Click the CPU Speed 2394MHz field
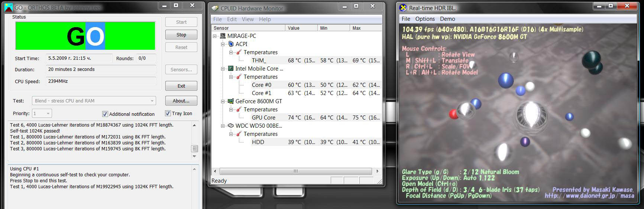The height and width of the screenshot is (209, 644). (x=101, y=81)
